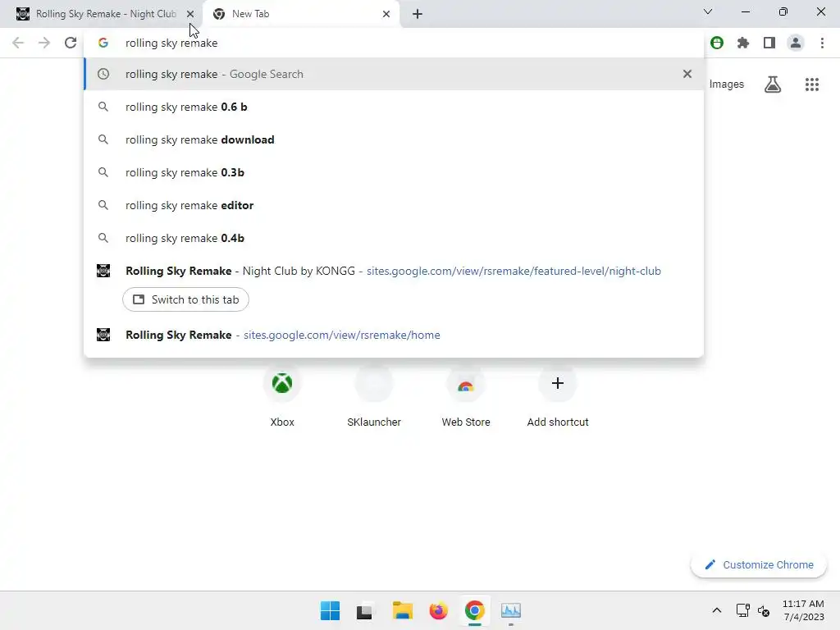840x630 pixels.
Task: Close the New Tab tab
Action: (x=386, y=14)
